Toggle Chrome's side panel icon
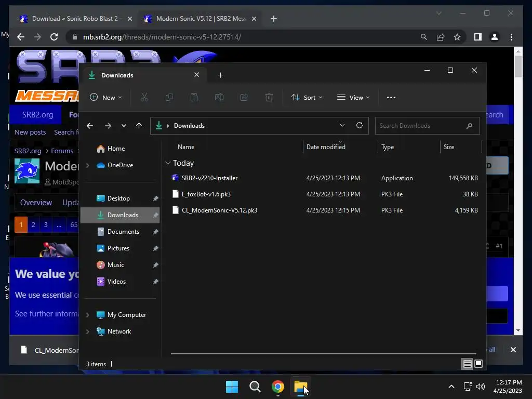This screenshot has width=532, height=399. (478, 37)
